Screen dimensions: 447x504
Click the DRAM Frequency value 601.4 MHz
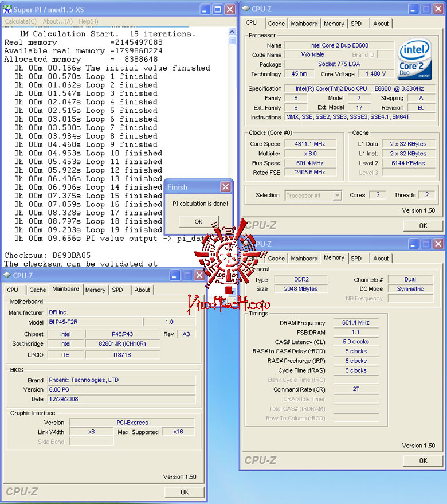pos(356,322)
